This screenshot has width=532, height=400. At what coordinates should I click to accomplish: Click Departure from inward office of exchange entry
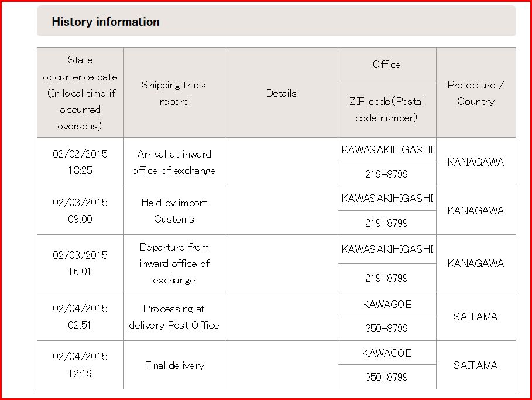pos(174,264)
